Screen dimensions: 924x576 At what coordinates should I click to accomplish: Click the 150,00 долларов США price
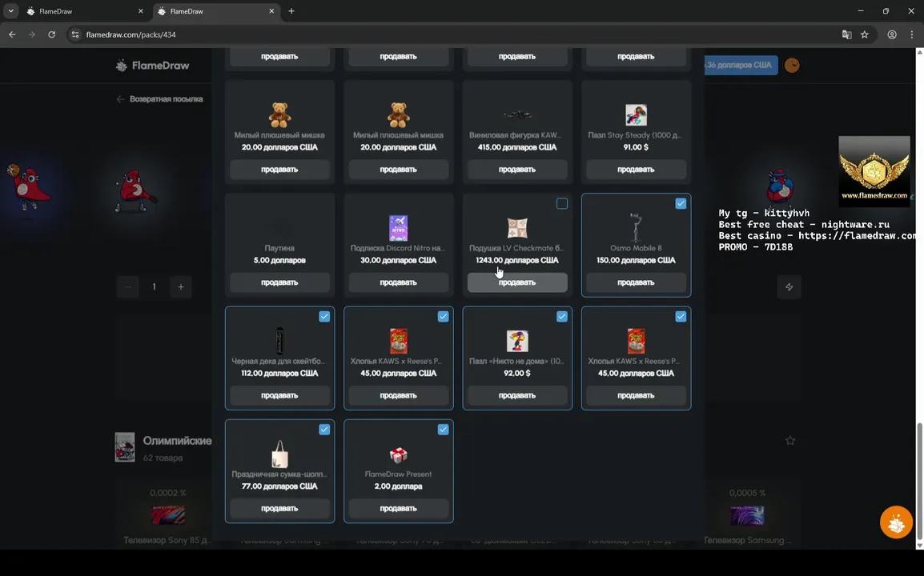pos(636,260)
